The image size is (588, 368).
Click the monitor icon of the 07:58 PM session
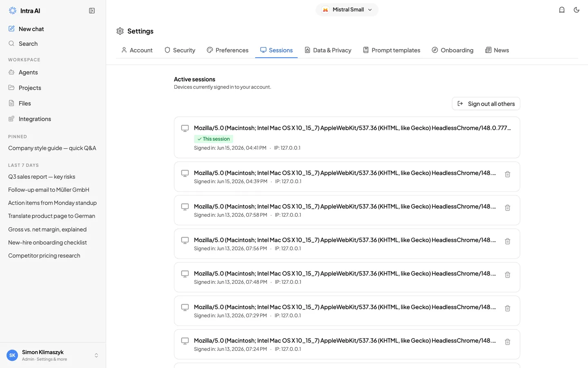point(185,207)
